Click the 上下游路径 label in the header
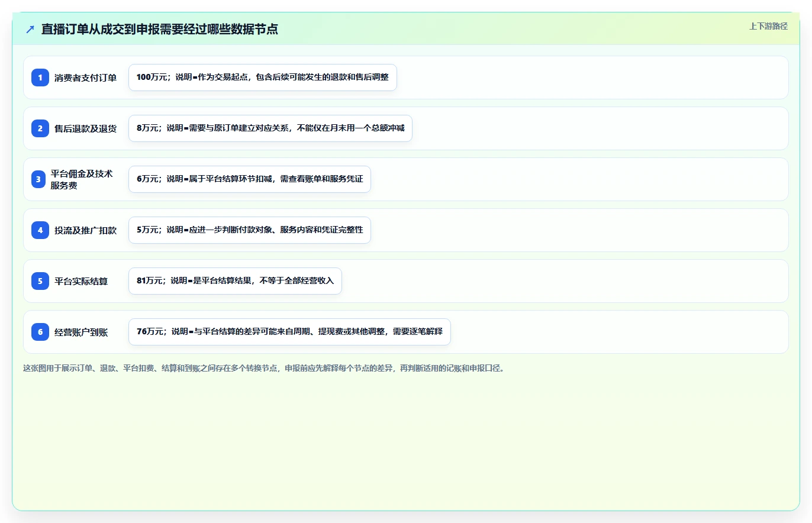 pos(768,26)
